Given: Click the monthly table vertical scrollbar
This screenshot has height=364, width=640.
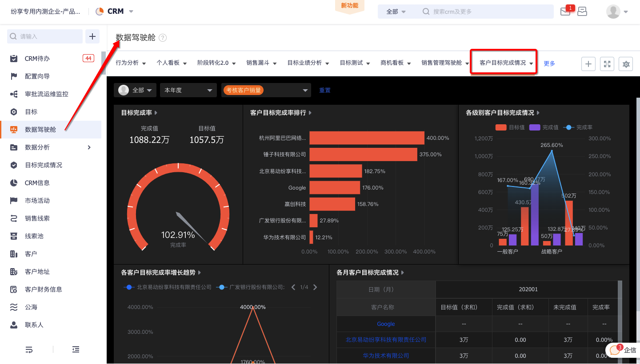Looking at the screenshot, I should [620, 322].
